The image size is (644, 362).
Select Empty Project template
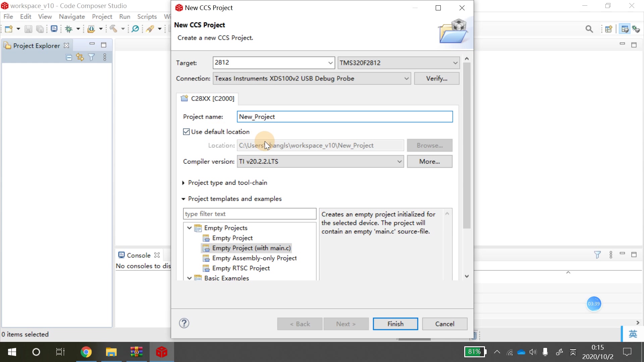(x=232, y=238)
